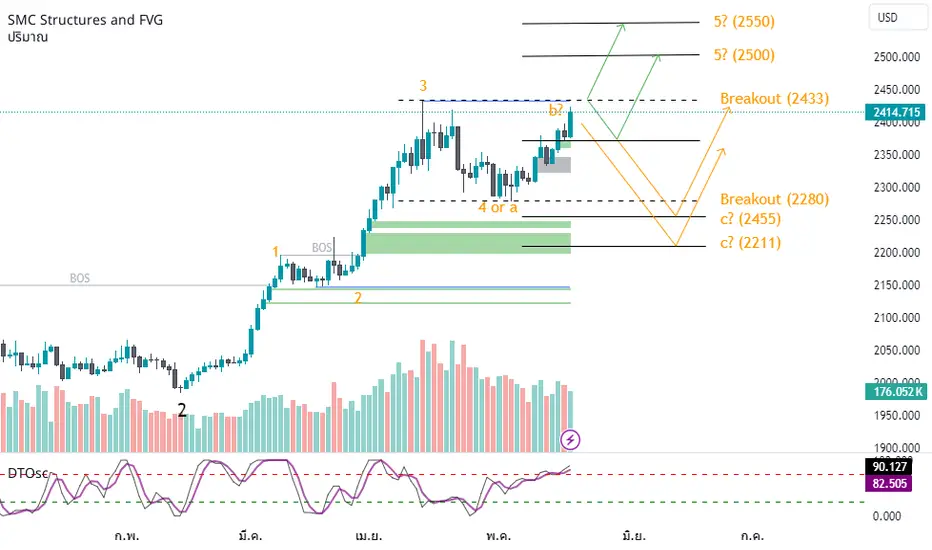Click the 2414.715 current price label
Screen dimensions: 932x550
[x=895, y=112]
